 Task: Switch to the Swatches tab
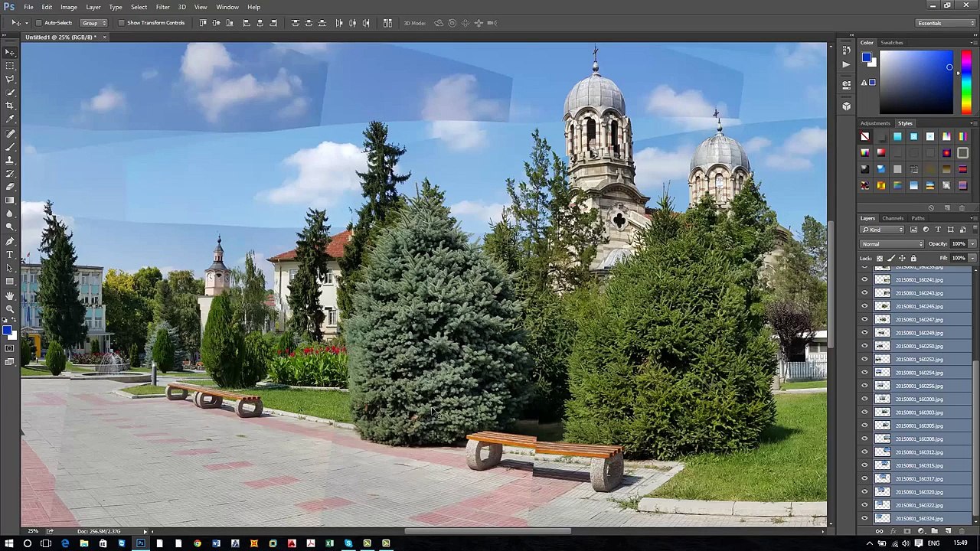tap(892, 43)
